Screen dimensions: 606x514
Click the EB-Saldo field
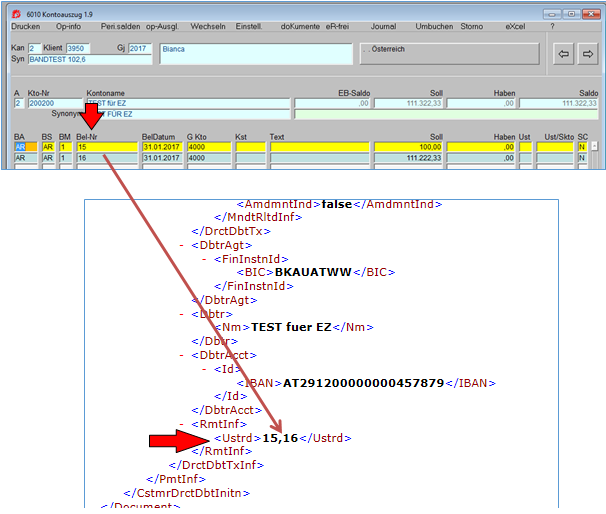pos(332,103)
